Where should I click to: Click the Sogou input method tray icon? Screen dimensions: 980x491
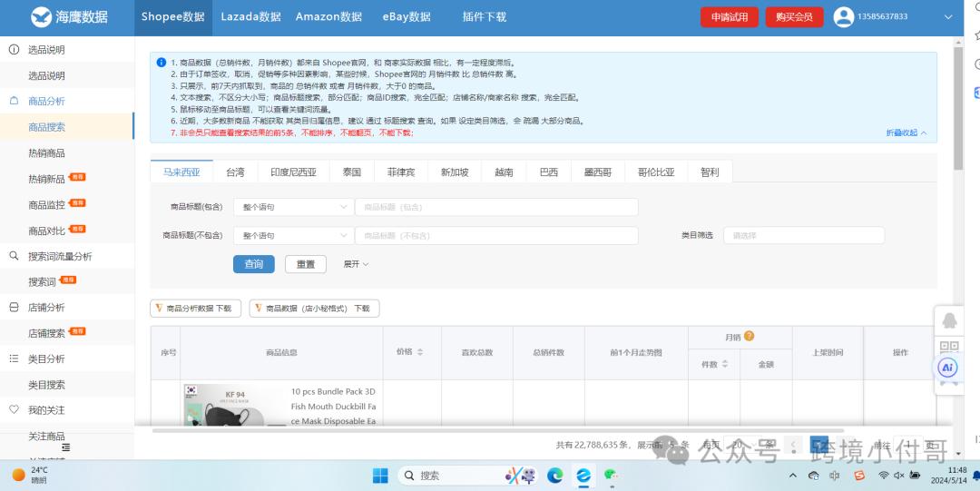point(859,476)
